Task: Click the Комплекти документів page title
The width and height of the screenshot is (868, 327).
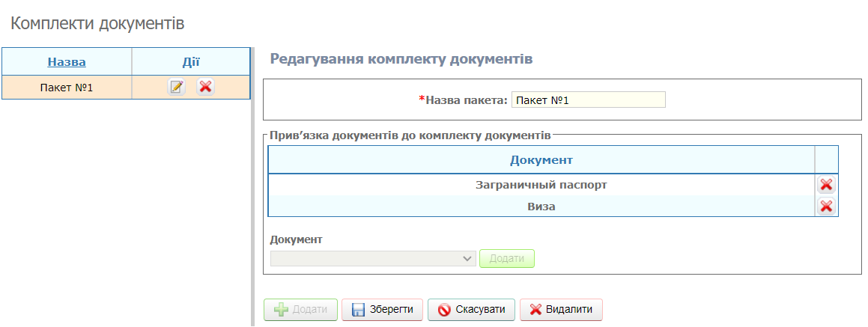Action: tap(97, 23)
